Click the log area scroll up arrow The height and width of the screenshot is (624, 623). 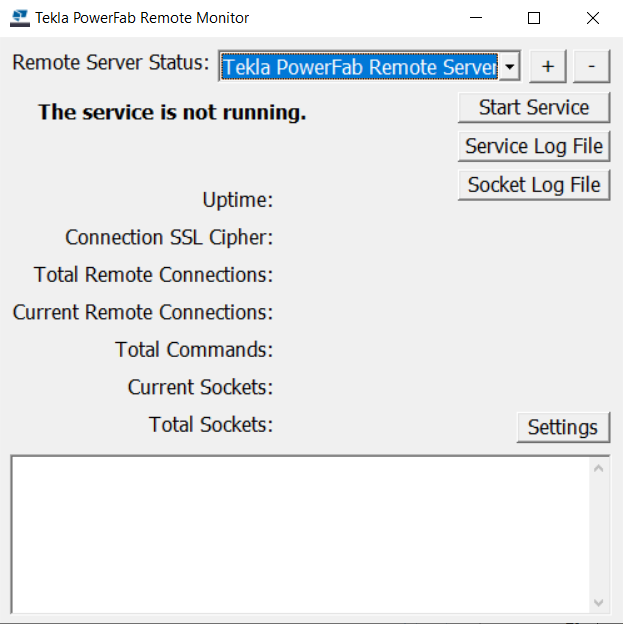(x=599, y=468)
